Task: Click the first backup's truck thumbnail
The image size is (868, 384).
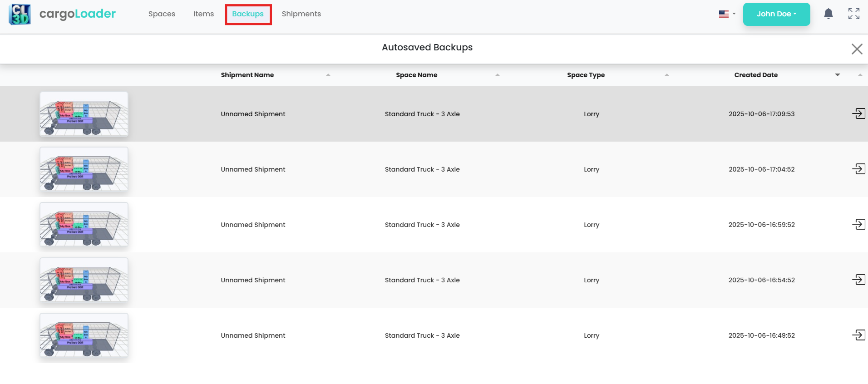Action: point(84,114)
